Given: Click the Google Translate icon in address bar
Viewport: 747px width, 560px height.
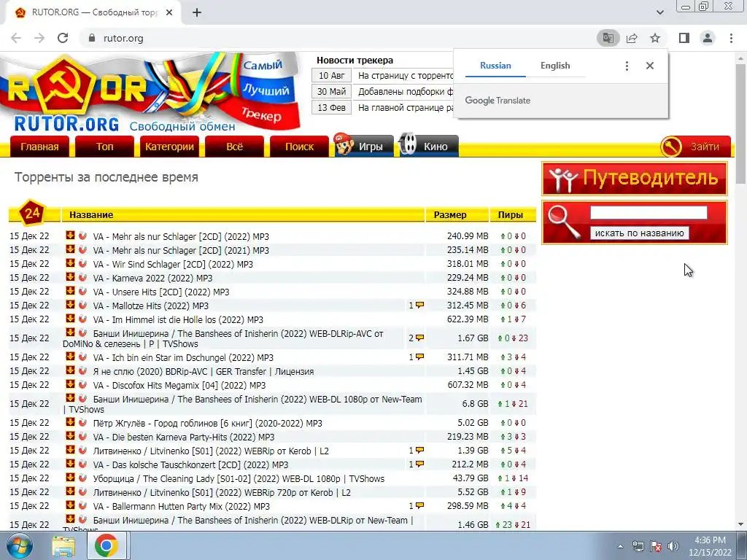Looking at the screenshot, I should click(x=608, y=38).
